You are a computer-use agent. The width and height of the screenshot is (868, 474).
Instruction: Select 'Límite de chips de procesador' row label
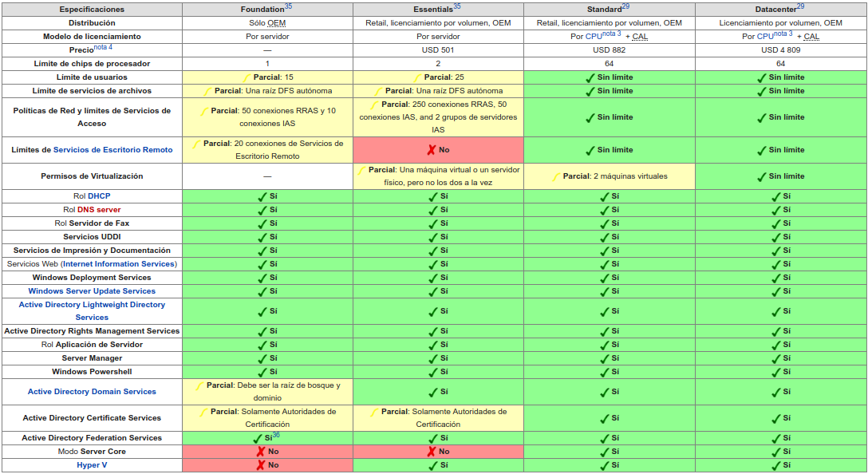click(92, 64)
